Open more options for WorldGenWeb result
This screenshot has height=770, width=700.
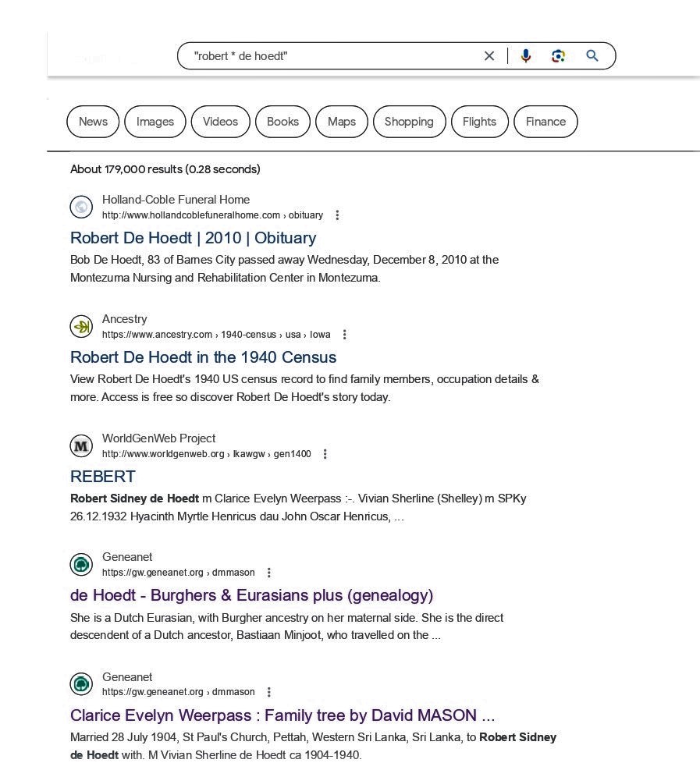point(325,454)
